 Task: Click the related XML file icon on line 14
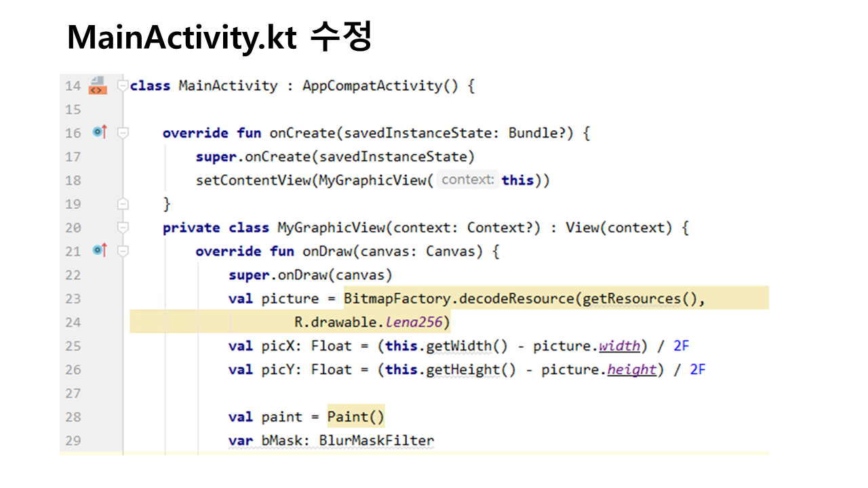coord(98,85)
